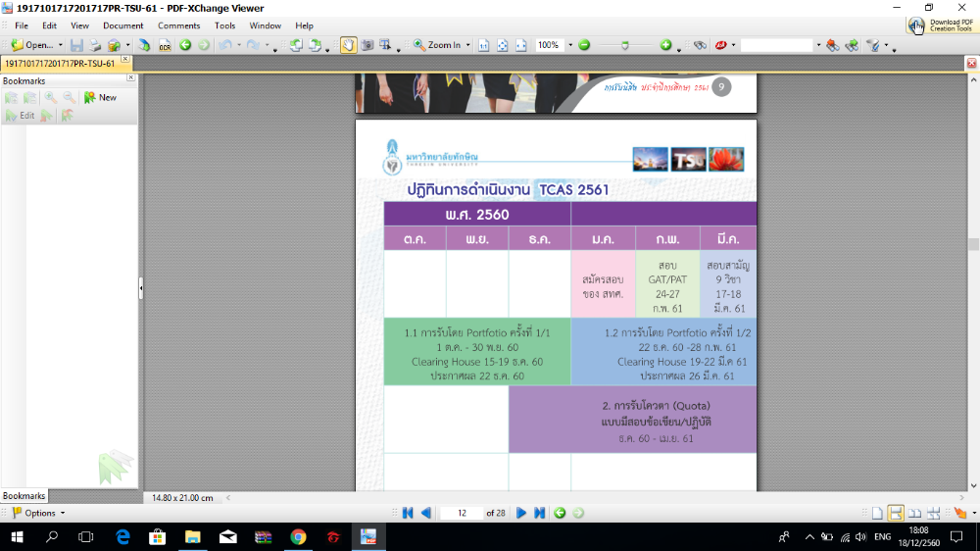This screenshot has height=551, width=980.
Task: Open the Find binoculars tool
Action: [700, 45]
